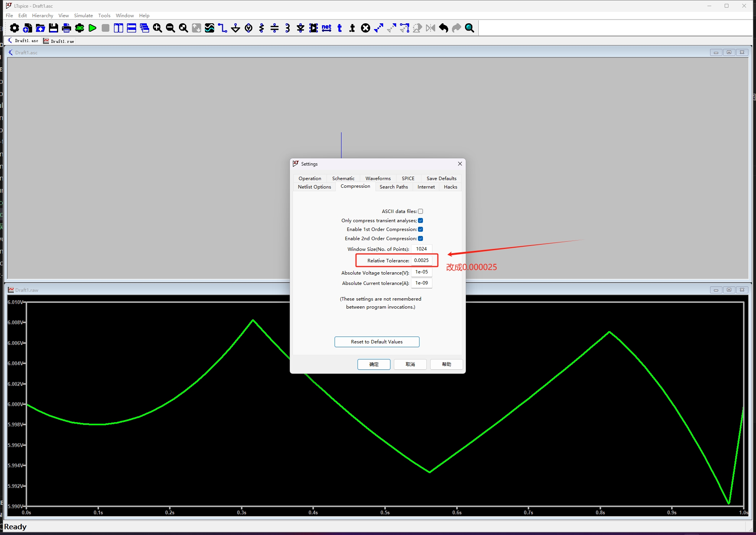Disable 1st Order Compression checkbox
This screenshot has width=756, height=535.
(420, 229)
